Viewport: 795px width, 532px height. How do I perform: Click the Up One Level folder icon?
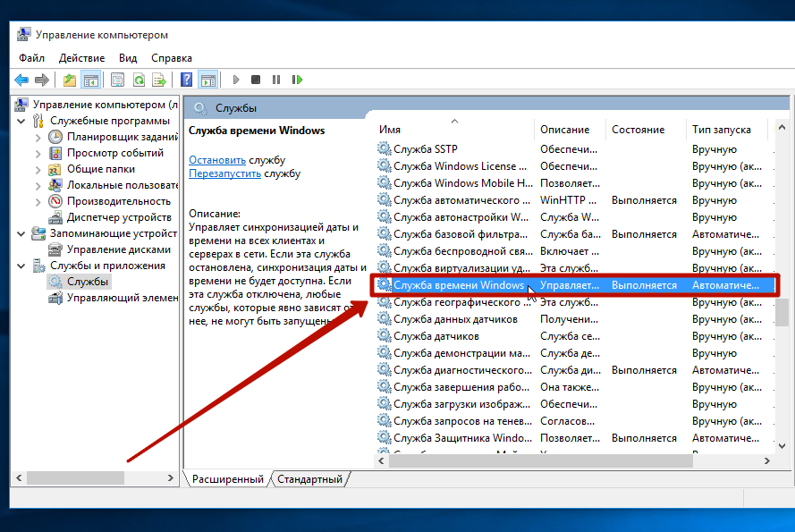(70, 80)
